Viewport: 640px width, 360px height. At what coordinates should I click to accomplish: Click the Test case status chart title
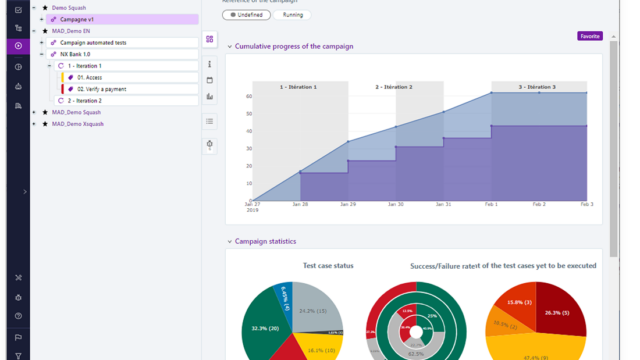click(328, 266)
